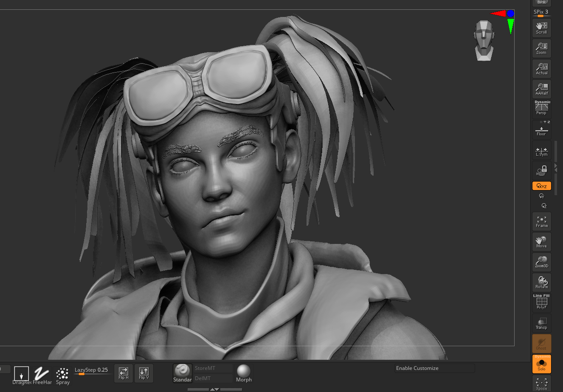Toggle the camera lock icon
The width and height of the screenshot is (563, 392).
[541, 171]
